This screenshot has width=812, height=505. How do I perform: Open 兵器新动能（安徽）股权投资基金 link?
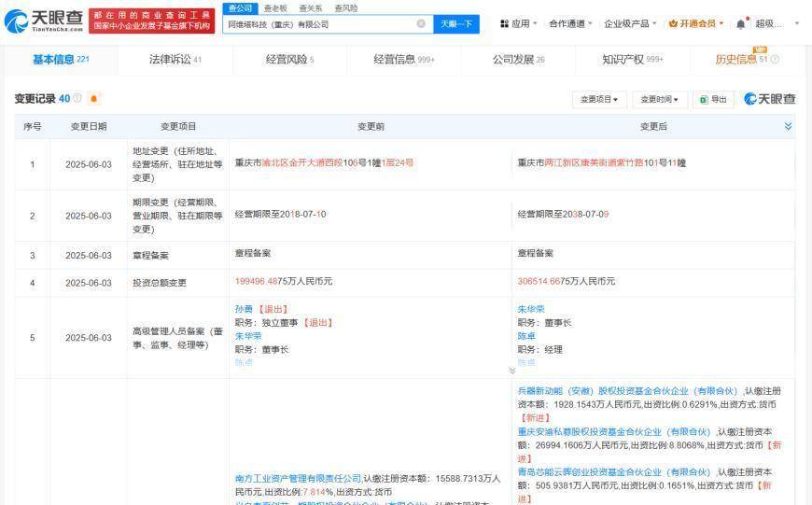point(627,391)
